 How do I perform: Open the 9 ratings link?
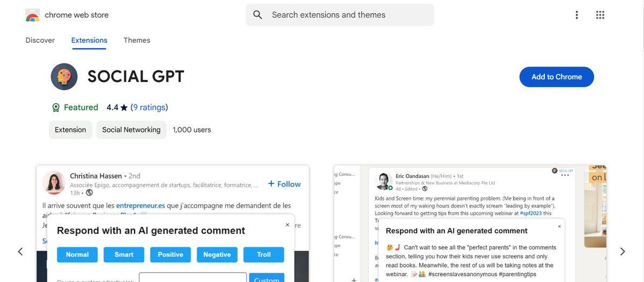(149, 107)
